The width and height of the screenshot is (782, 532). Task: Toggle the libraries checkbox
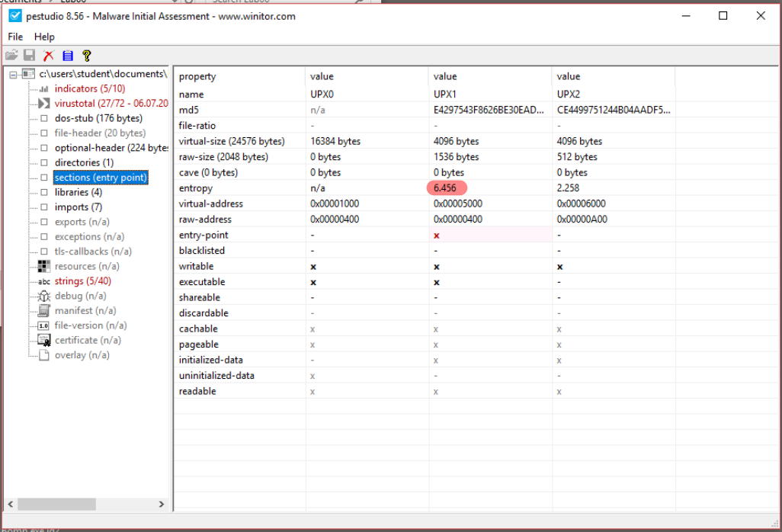(44, 192)
